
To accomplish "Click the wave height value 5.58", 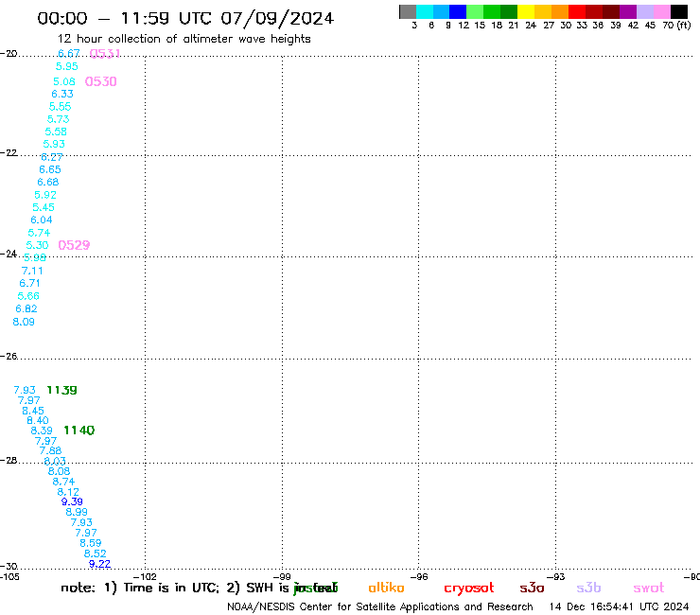I will pyautogui.click(x=56, y=132).
